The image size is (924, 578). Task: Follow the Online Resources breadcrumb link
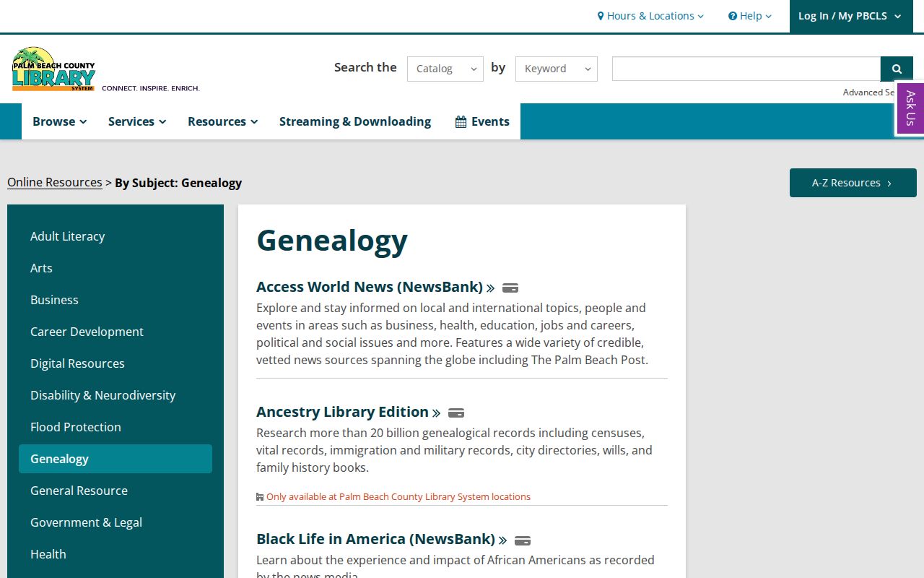tap(55, 182)
